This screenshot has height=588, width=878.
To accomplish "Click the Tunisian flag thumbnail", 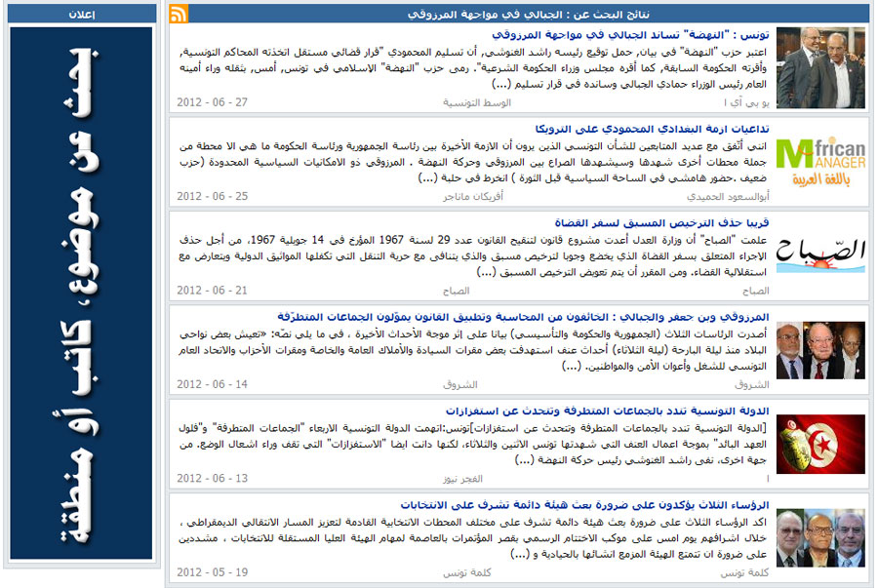I will [820, 445].
